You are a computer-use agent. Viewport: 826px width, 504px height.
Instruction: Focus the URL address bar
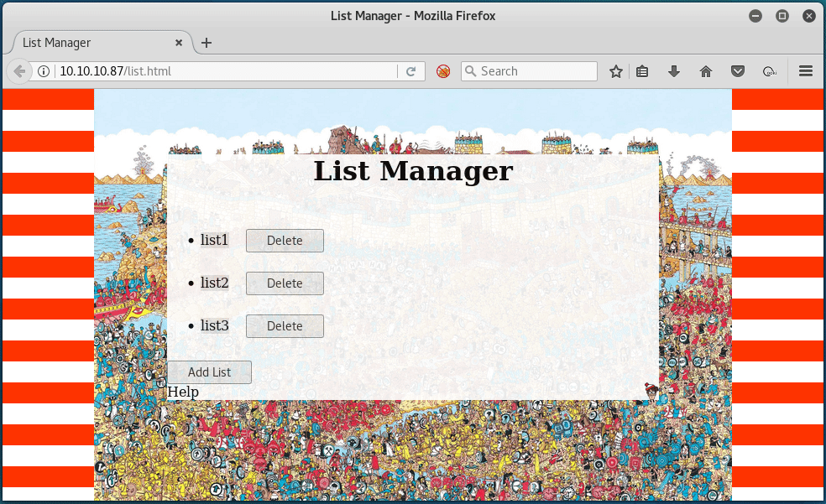[227, 71]
